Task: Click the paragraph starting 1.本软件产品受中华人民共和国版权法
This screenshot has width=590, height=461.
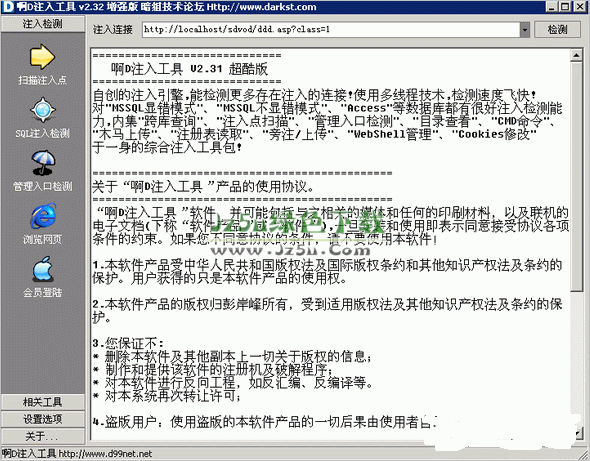Action: (x=327, y=271)
